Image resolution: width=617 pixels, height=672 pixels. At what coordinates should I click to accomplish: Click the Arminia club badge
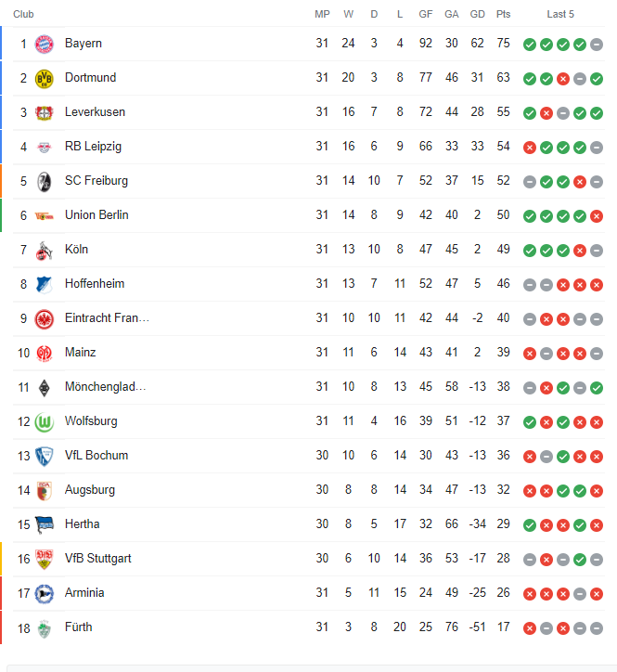pyautogui.click(x=45, y=594)
